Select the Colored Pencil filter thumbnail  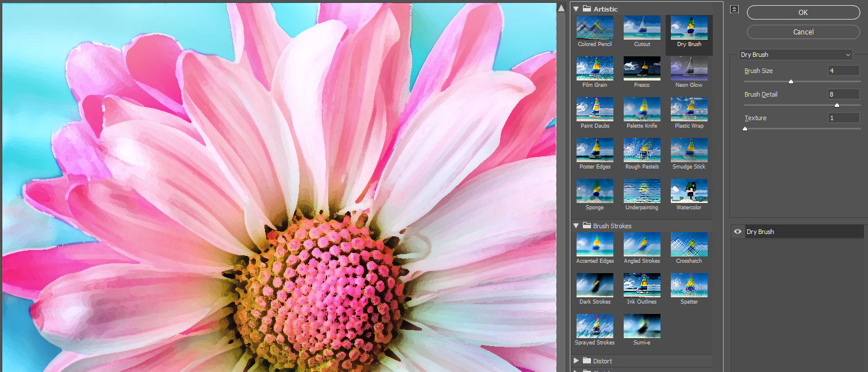595,28
